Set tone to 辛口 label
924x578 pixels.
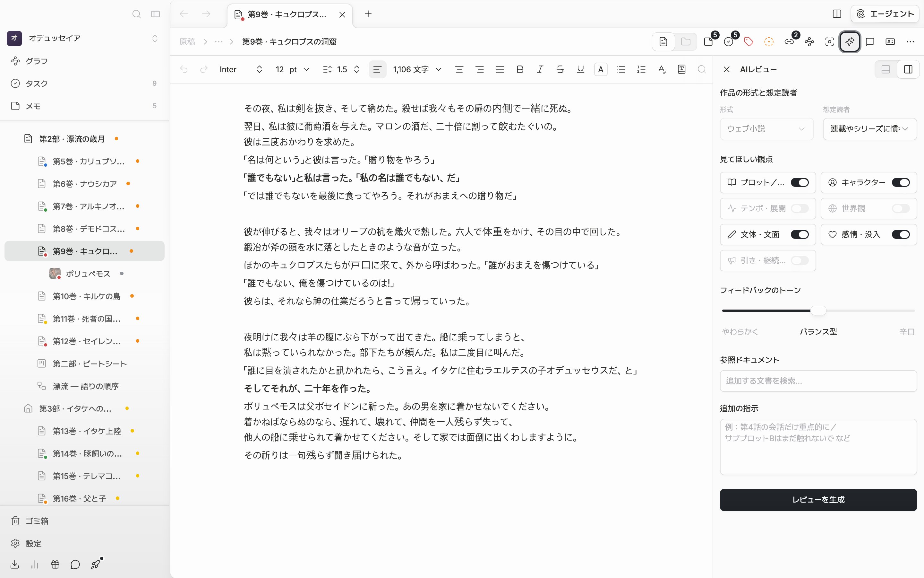(x=907, y=331)
